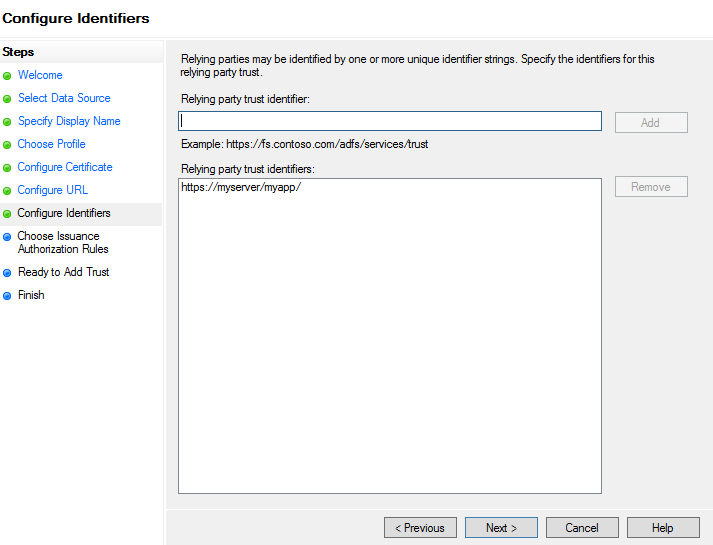Click the green bullet beside Configure Certificate
713x545 pixels.
7,168
